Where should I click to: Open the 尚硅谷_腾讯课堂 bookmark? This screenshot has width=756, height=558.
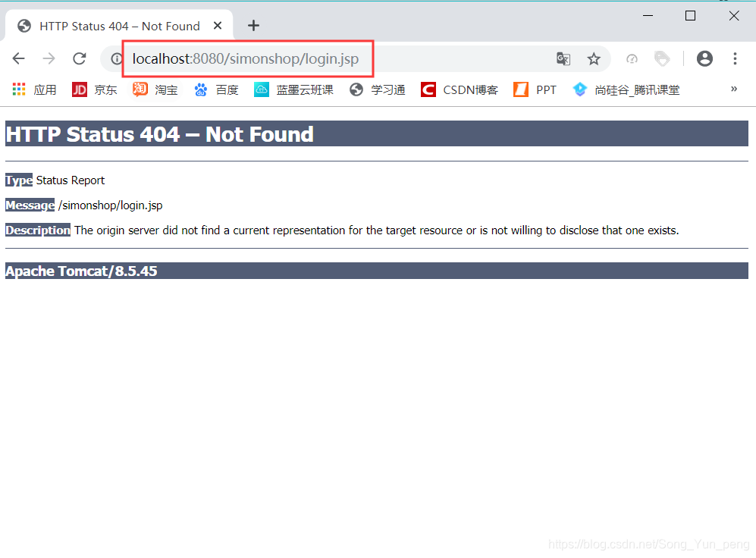point(626,89)
